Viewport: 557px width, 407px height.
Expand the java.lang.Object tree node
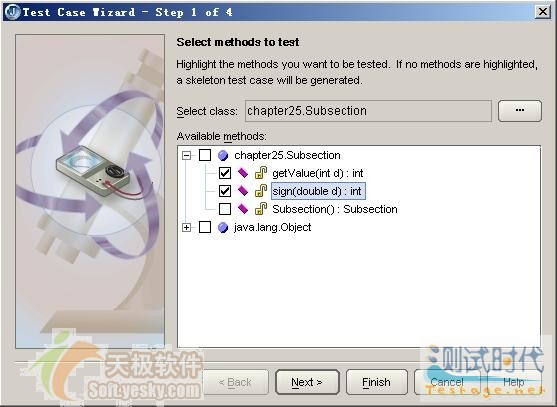186,227
